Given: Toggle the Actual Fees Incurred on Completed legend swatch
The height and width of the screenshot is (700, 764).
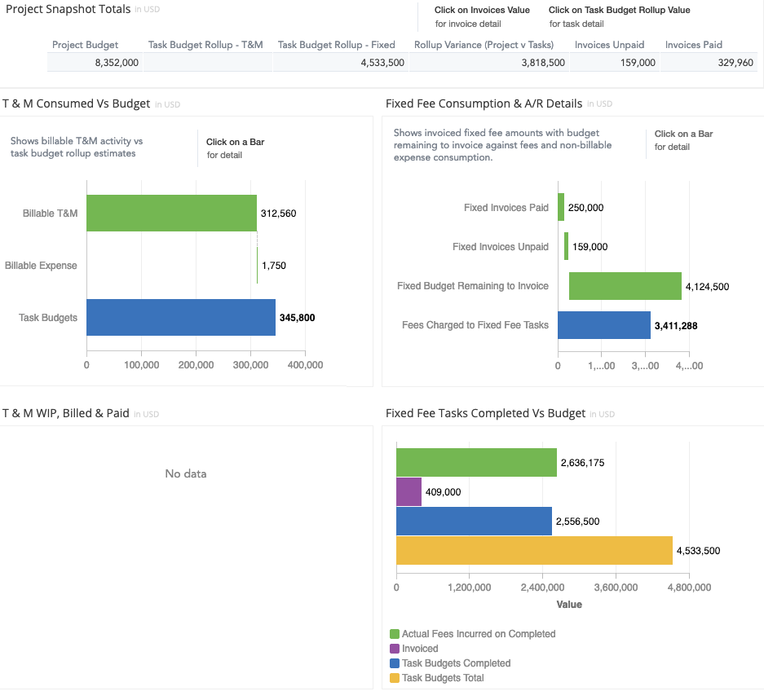Looking at the screenshot, I should click(x=395, y=634).
